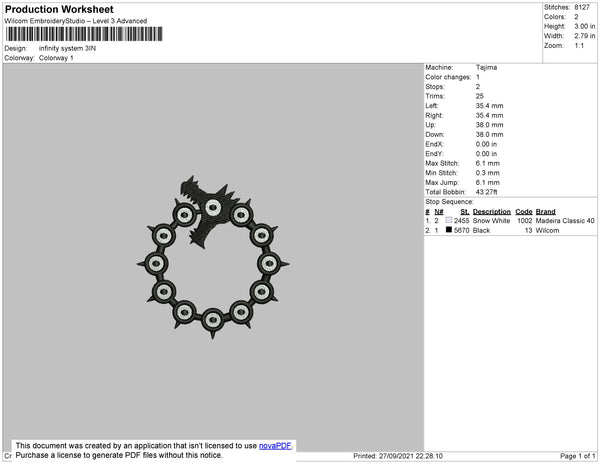Click the "Description" column header

click(x=492, y=212)
